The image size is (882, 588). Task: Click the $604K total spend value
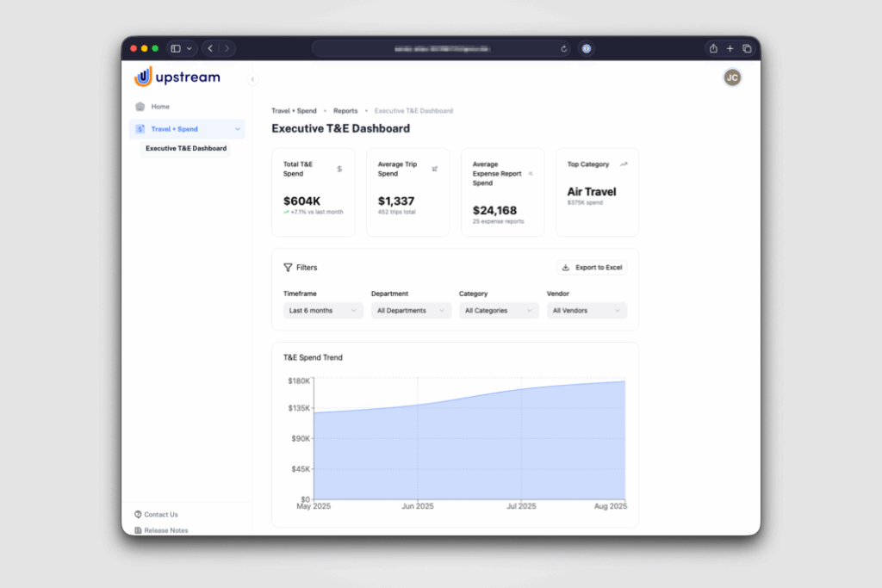(x=301, y=201)
